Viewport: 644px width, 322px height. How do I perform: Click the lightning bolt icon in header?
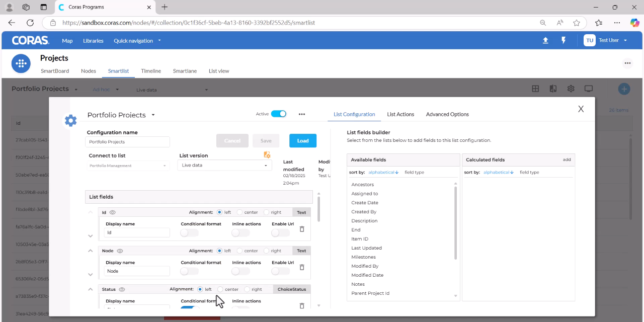563,40
